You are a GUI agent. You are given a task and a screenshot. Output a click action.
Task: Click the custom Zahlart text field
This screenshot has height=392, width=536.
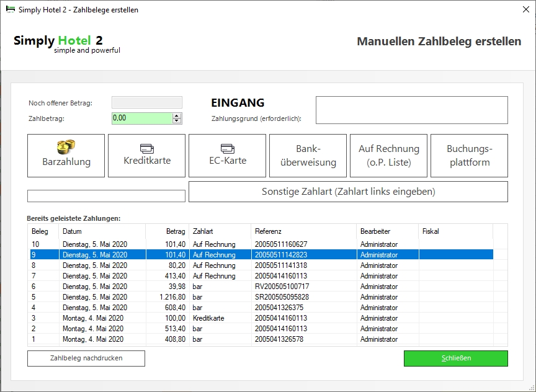tap(106, 196)
